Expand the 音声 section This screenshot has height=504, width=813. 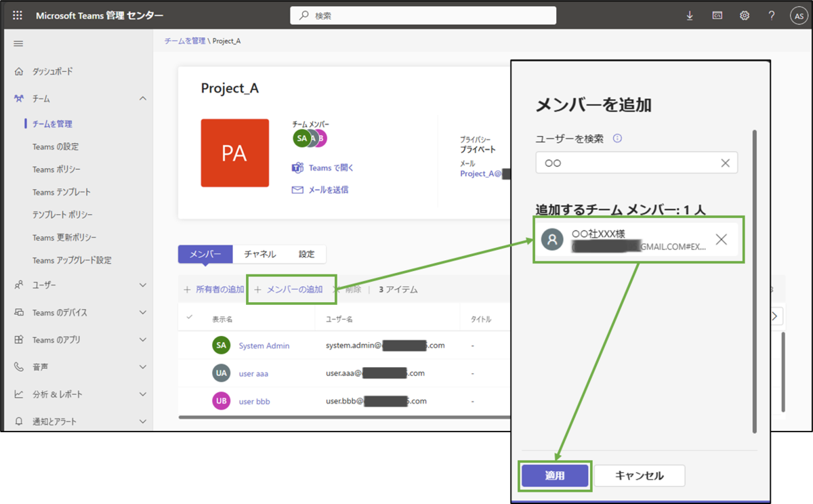point(142,366)
